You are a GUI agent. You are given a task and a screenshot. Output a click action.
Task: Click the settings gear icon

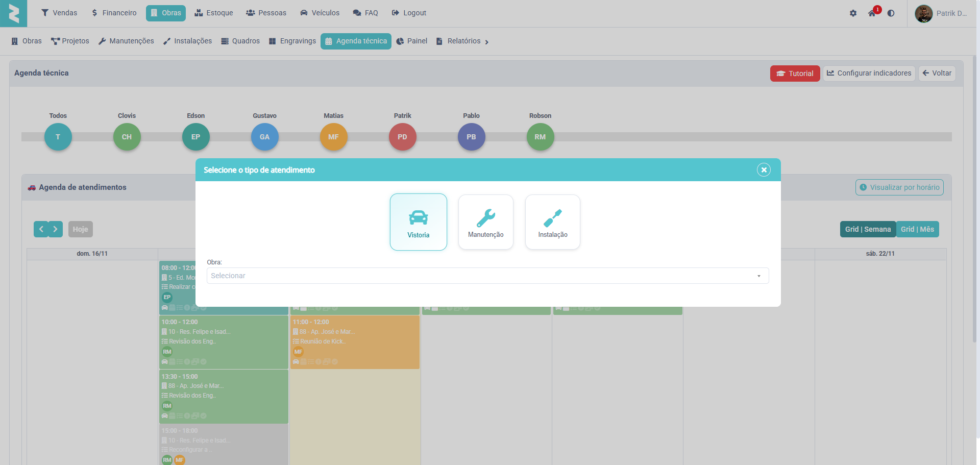(x=853, y=13)
